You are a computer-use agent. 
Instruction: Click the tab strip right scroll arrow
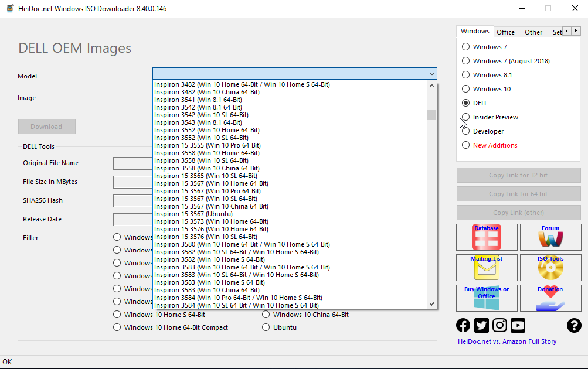click(576, 31)
